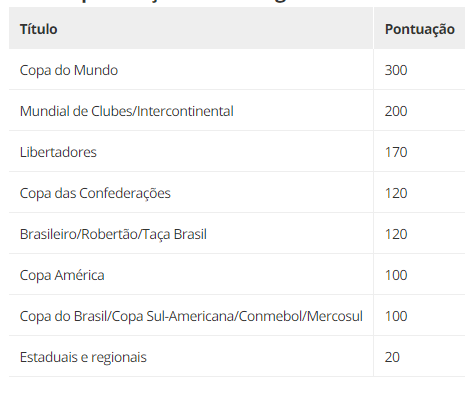
Task: Click the 100 score beside Copa do Brasil
Action: [396, 316]
